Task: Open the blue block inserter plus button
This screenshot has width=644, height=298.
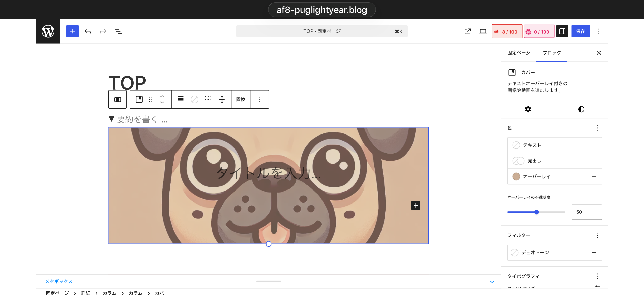Action: 72,31
